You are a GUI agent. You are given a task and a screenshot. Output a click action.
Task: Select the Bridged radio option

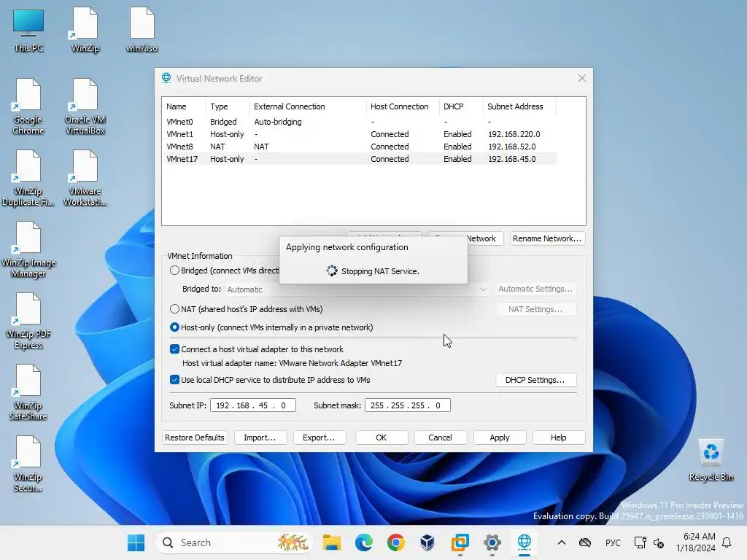(174, 271)
